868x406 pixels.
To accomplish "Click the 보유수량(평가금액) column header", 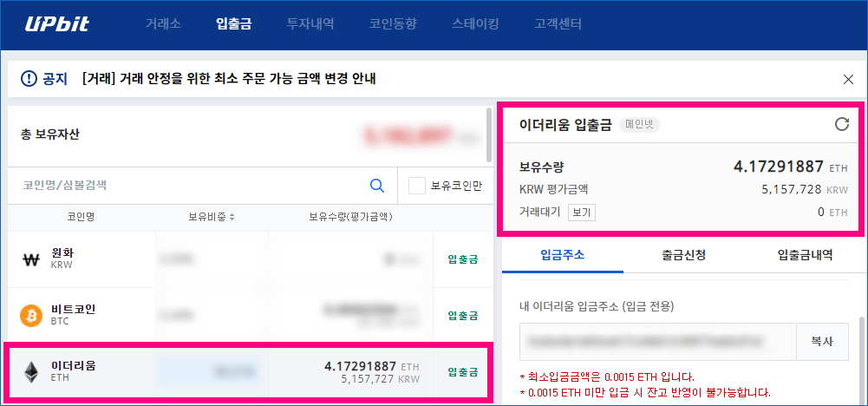I will tap(351, 218).
